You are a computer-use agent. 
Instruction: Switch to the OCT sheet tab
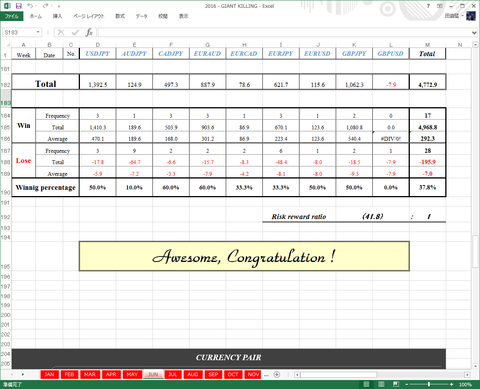pyautogui.click(x=233, y=374)
